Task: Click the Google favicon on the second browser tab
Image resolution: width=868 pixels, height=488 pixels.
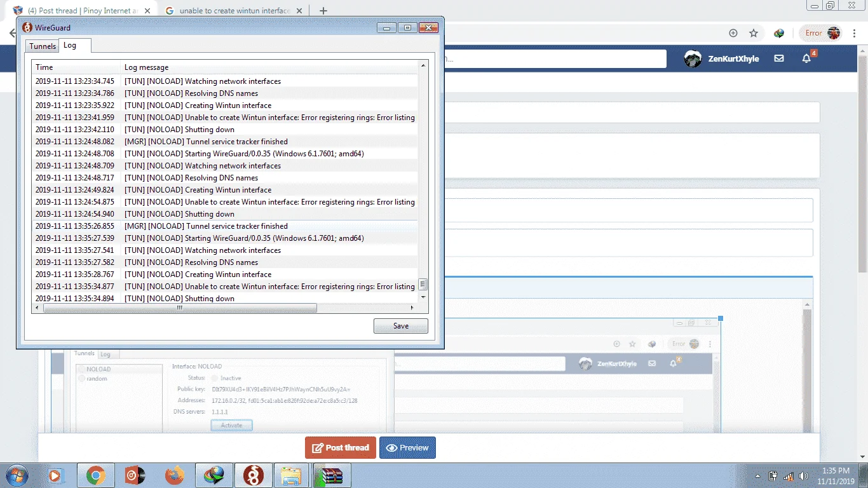Action: [170, 11]
